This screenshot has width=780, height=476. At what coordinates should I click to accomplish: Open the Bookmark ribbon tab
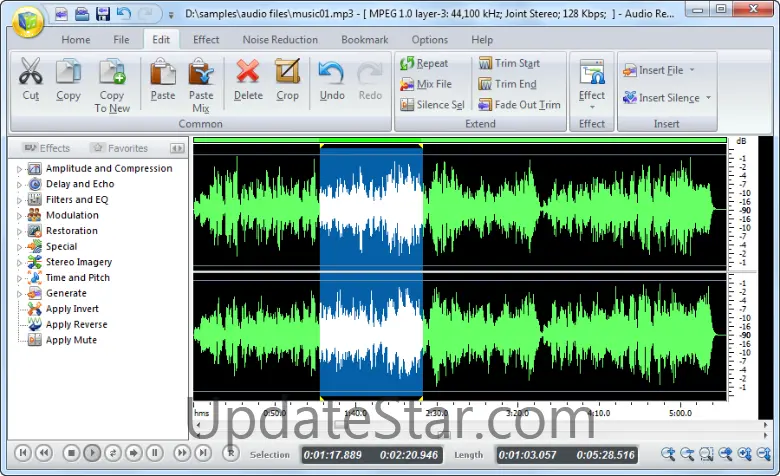coord(365,40)
